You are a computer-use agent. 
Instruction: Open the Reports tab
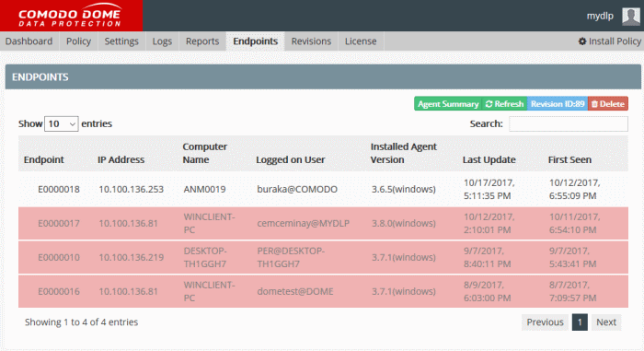pyautogui.click(x=202, y=41)
